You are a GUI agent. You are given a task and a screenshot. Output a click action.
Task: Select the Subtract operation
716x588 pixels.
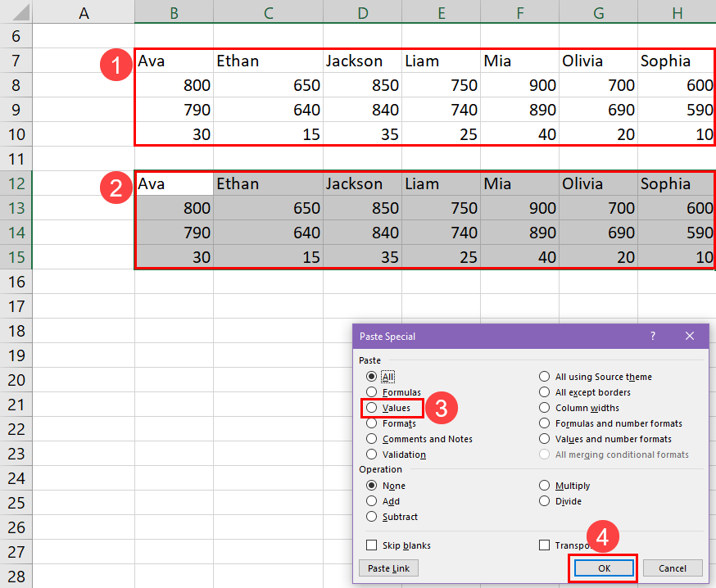pos(372,516)
